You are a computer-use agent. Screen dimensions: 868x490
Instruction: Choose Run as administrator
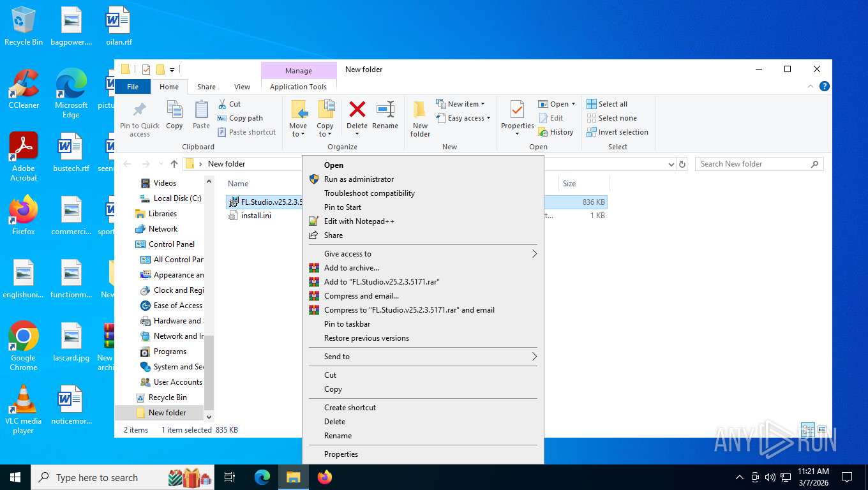pyautogui.click(x=423, y=179)
